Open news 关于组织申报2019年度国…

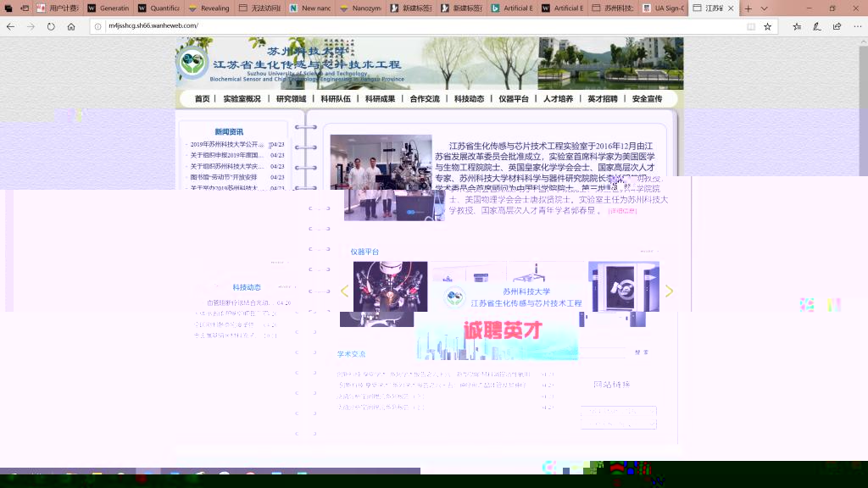[227, 156]
